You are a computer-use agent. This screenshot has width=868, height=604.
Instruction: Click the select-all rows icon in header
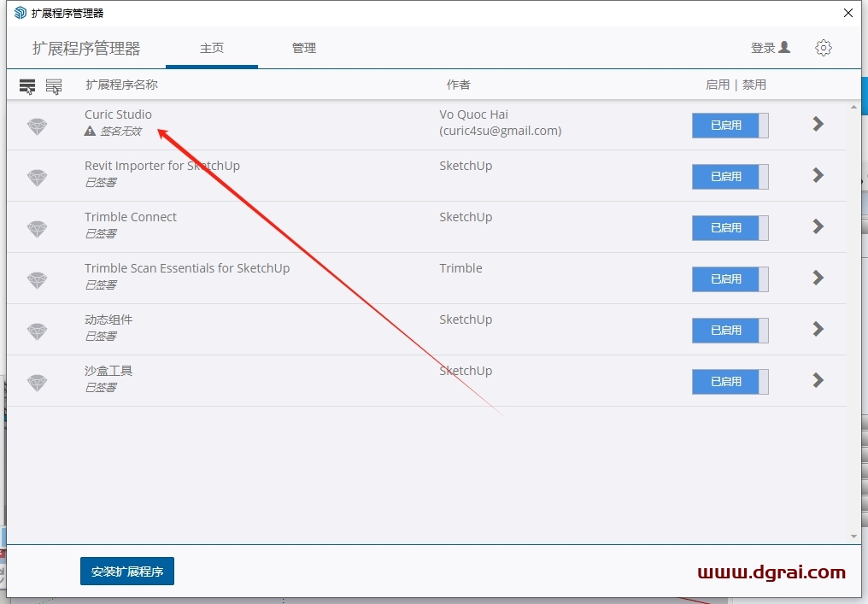point(27,86)
